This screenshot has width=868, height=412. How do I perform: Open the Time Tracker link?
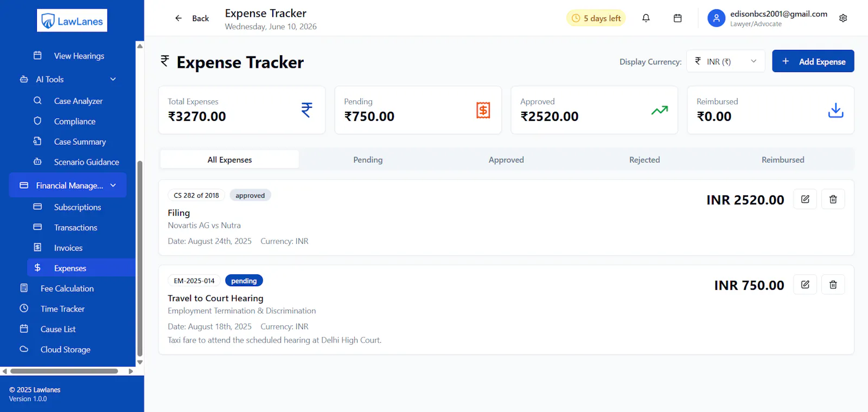pyautogui.click(x=62, y=308)
